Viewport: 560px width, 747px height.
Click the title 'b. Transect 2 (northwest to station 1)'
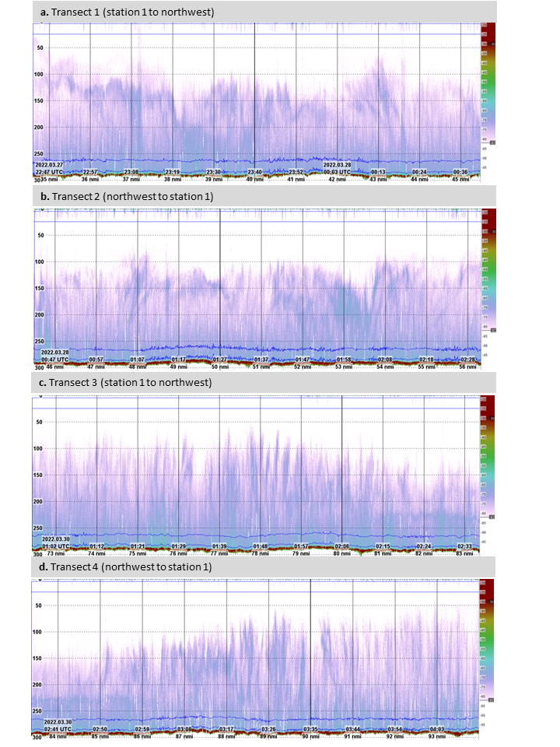tap(127, 196)
